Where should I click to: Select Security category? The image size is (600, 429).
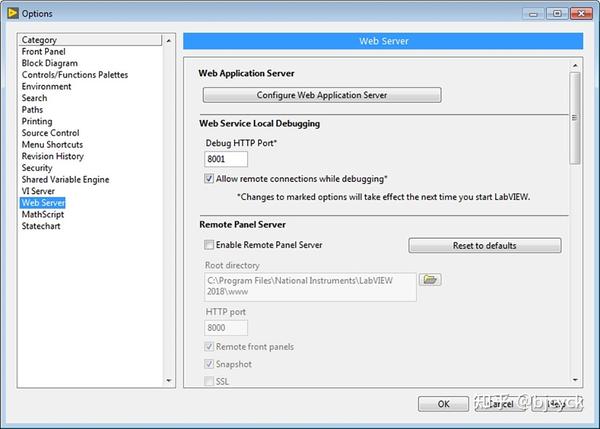[37, 168]
